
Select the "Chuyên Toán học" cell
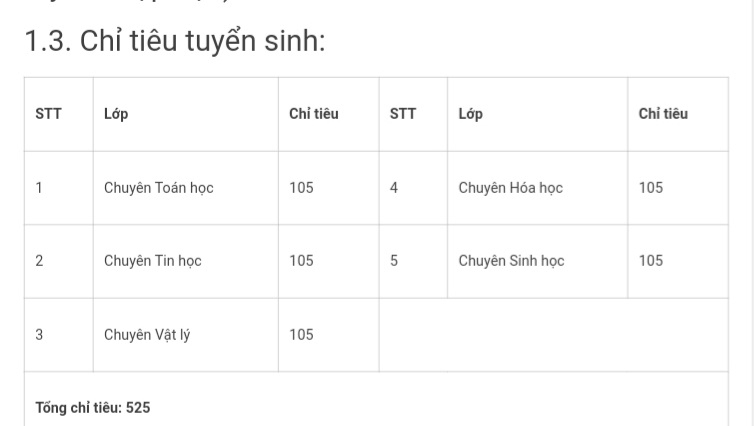[158, 188]
